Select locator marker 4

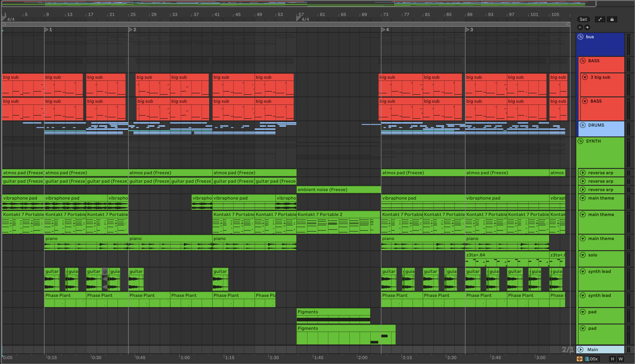pyautogui.click(x=383, y=30)
